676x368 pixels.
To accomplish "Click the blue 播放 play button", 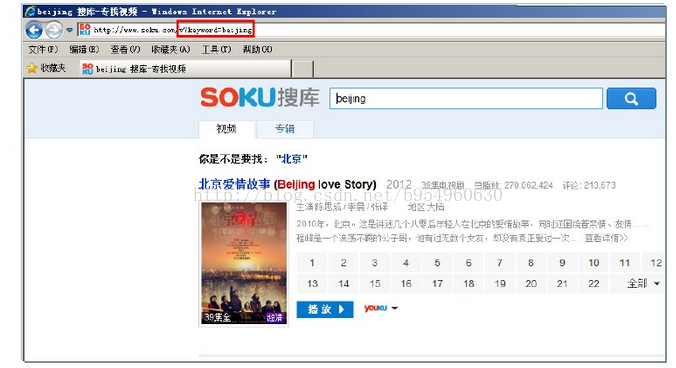I will [325, 309].
